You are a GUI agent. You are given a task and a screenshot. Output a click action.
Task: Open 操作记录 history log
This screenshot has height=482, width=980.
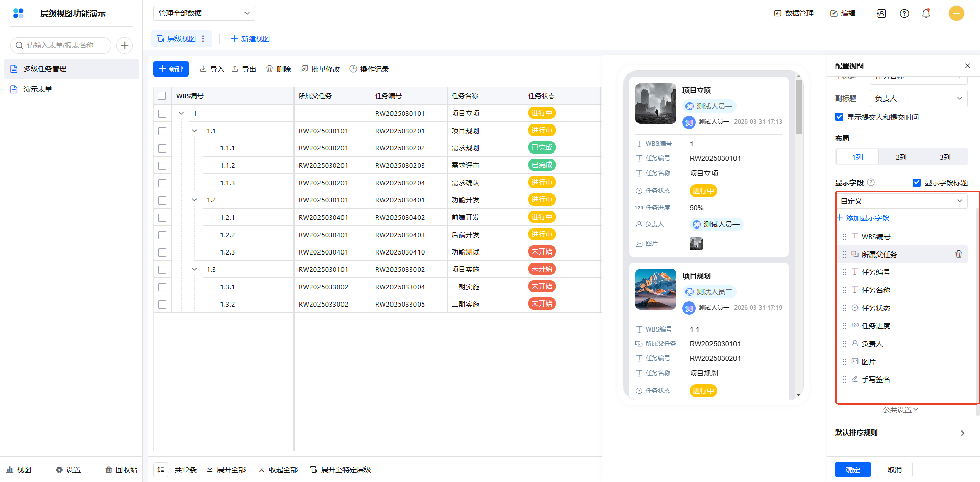coord(369,69)
